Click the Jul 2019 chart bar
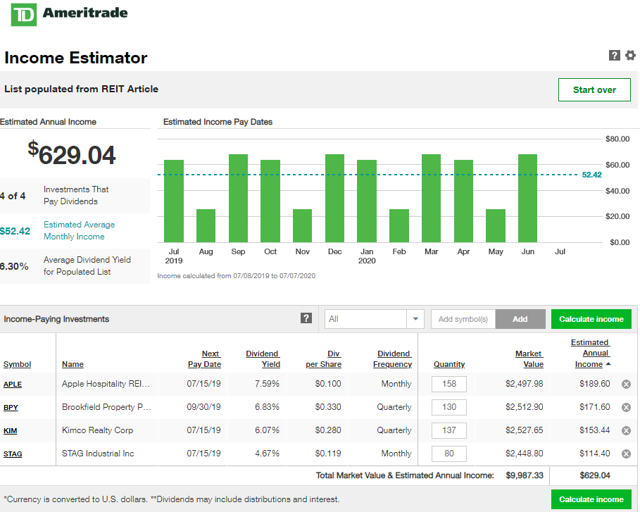Image resolution: width=640 pixels, height=512 pixels. pyautogui.click(x=174, y=201)
